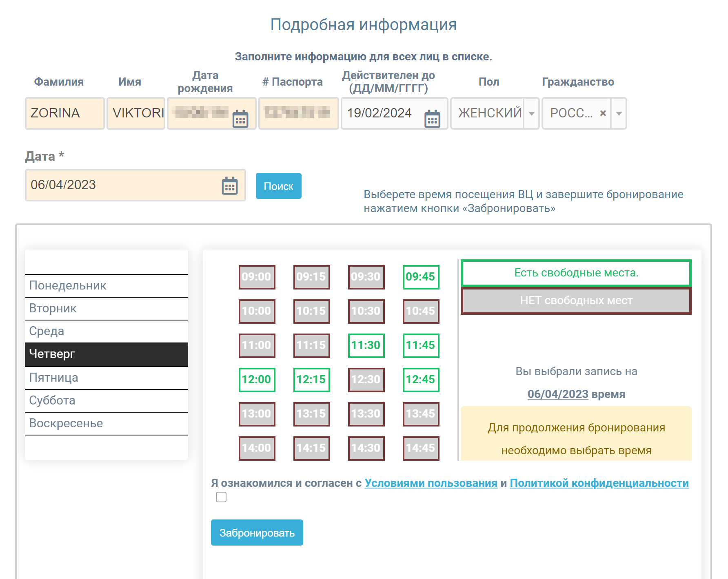The image size is (728, 579).
Task: Click the unavailable 09:00 time slot
Action: coord(257,277)
